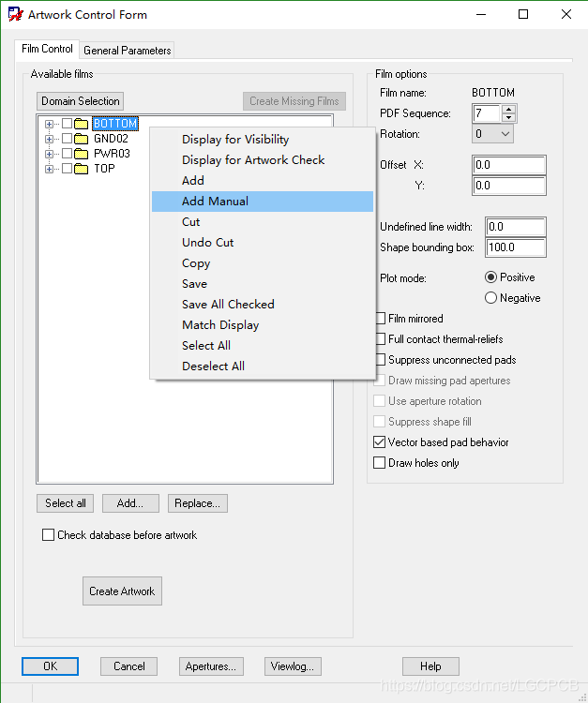Select the BOTTOM film name
Image resolution: width=588 pixels, height=703 pixels.
coord(115,124)
